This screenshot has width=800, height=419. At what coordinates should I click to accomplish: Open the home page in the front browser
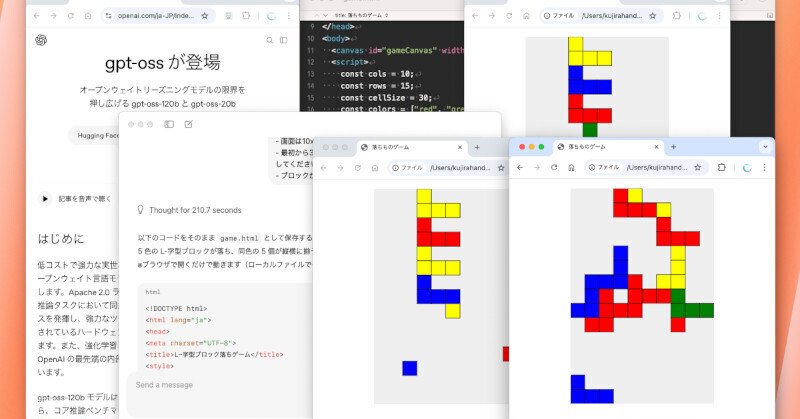[571, 167]
